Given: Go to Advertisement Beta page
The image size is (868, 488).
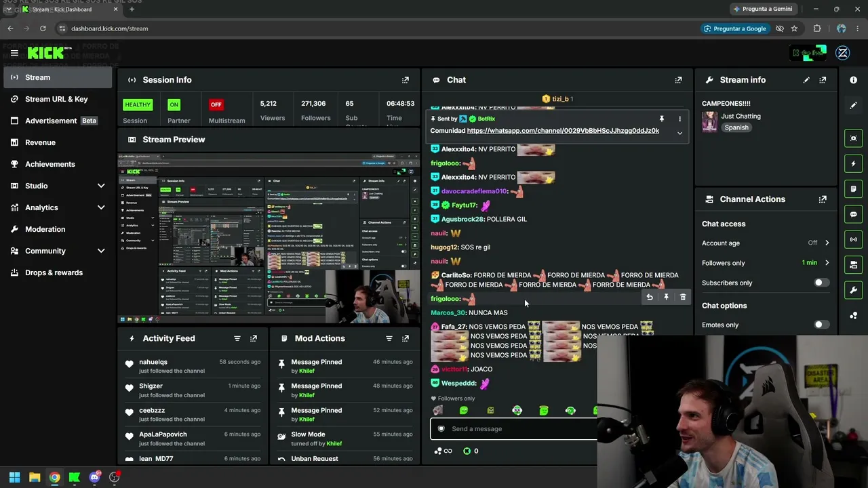Looking at the screenshot, I should pyautogui.click(x=58, y=121).
